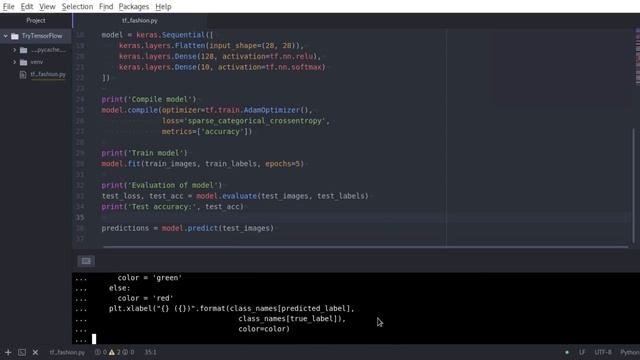Click the warning triangle linter indicator
Screen dimensions: 640x360
(111, 352)
